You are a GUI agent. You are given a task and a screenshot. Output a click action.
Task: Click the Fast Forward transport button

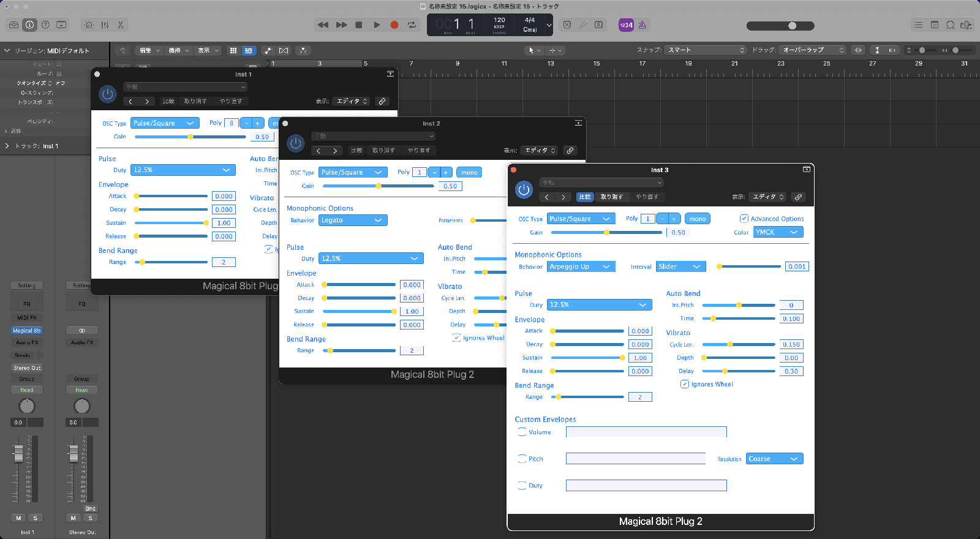(x=341, y=25)
